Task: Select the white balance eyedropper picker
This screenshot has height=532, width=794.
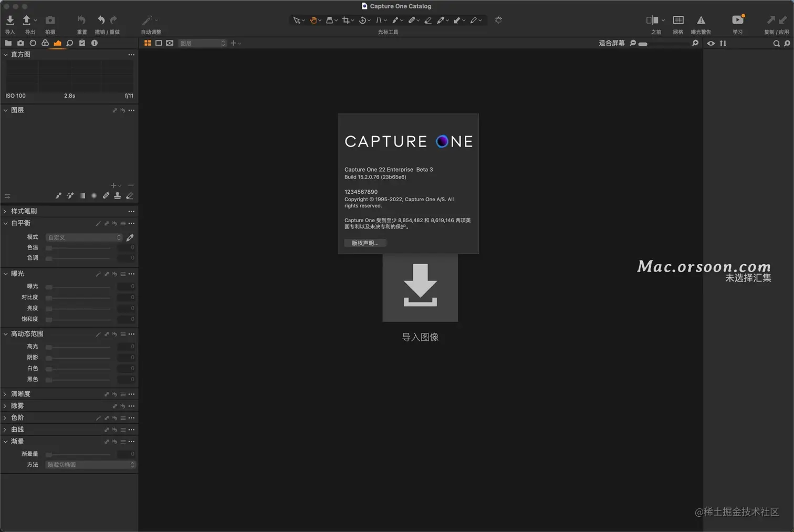Action: click(x=130, y=238)
